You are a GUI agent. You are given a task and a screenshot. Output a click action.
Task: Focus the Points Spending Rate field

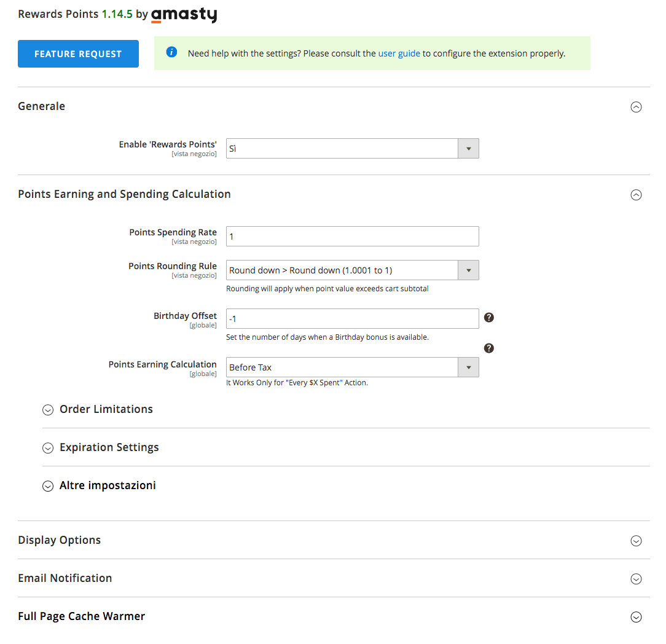pyautogui.click(x=353, y=236)
